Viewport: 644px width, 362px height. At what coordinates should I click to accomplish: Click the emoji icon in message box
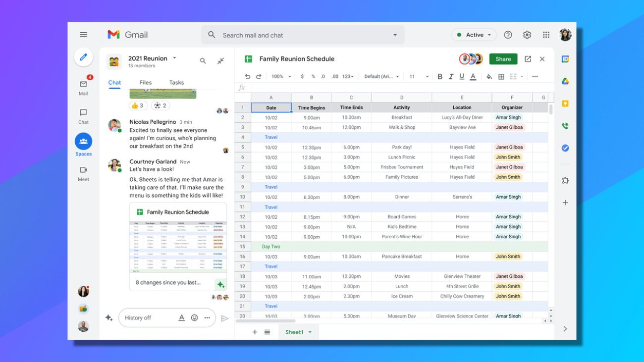click(195, 318)
